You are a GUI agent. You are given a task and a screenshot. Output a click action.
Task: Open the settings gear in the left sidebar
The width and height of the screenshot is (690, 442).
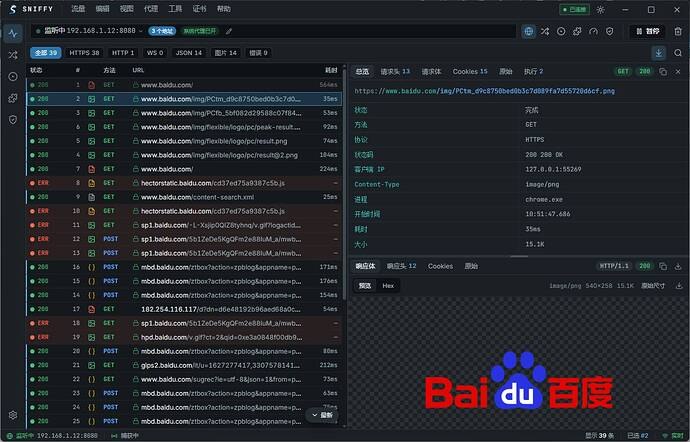click(x=13, y=415)
